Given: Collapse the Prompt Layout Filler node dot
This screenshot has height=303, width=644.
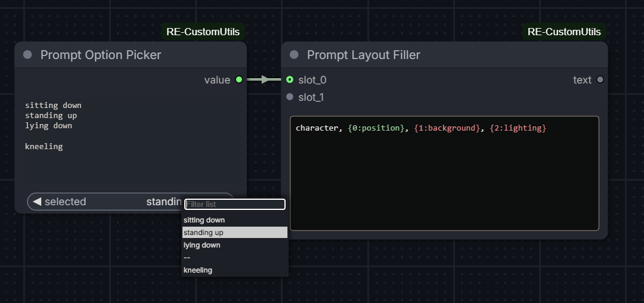Looking at the screenshot, I should (x=294, y=55).
